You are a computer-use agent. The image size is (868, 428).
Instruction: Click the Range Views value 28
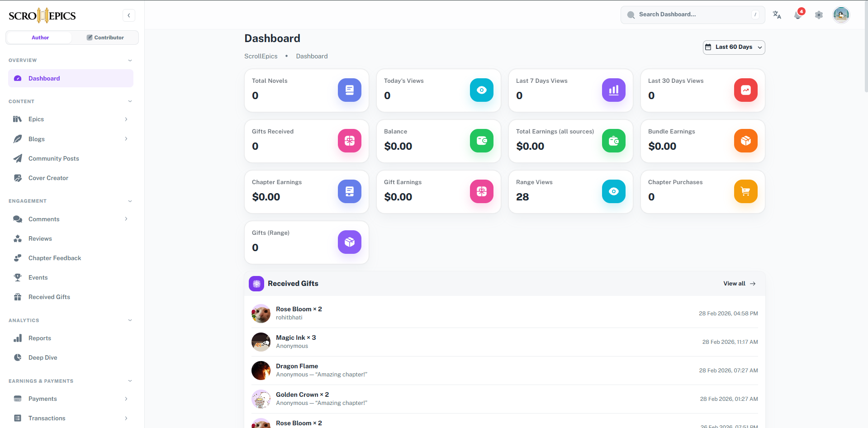[x=522, y=197]
